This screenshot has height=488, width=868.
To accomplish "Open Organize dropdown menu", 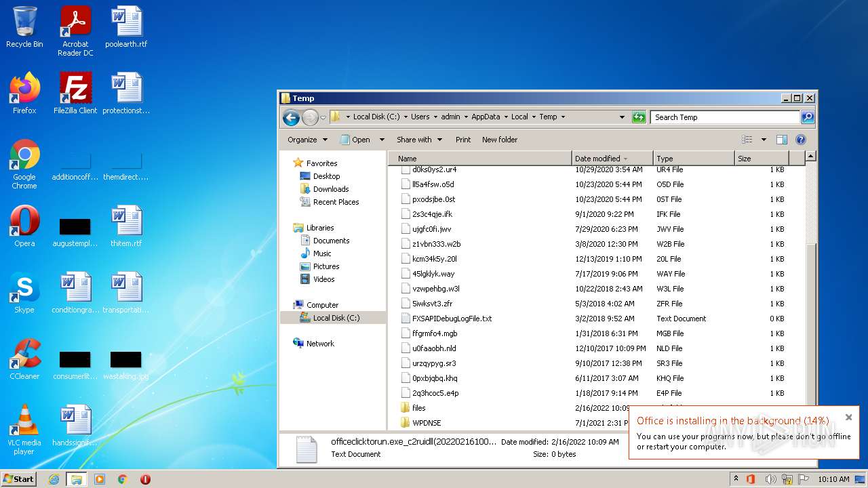I will coord(307,140).
